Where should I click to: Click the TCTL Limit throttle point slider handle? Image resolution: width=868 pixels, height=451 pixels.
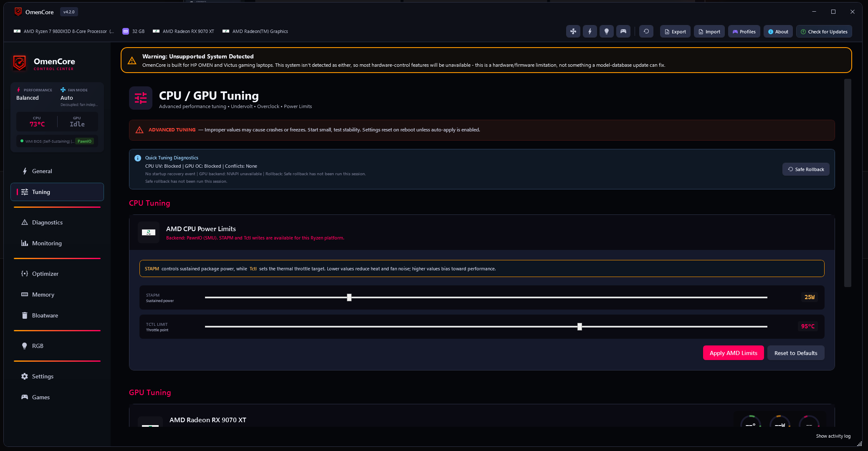coord(580,327)
